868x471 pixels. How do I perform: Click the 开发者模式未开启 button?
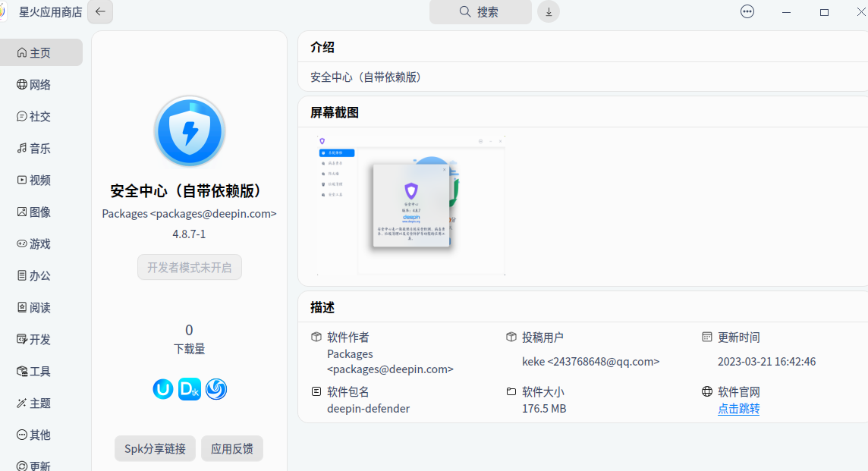coord(190,267)
